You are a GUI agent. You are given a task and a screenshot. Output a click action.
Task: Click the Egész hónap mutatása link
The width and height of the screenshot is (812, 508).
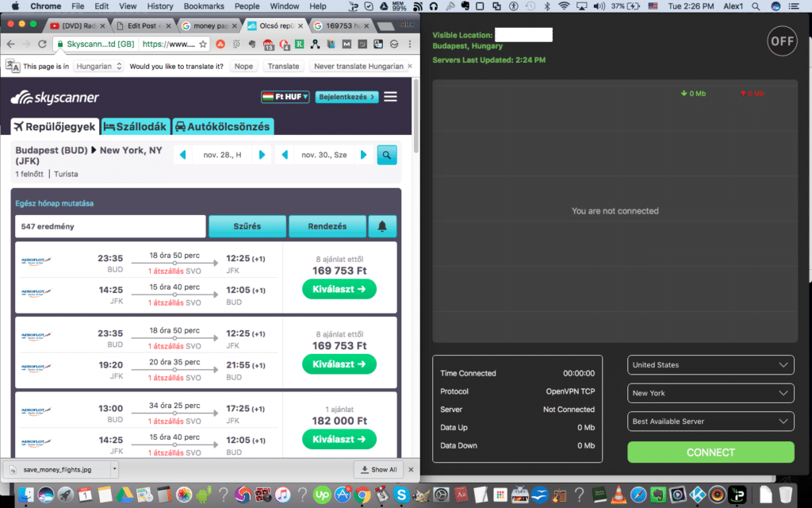pos(54,203)
